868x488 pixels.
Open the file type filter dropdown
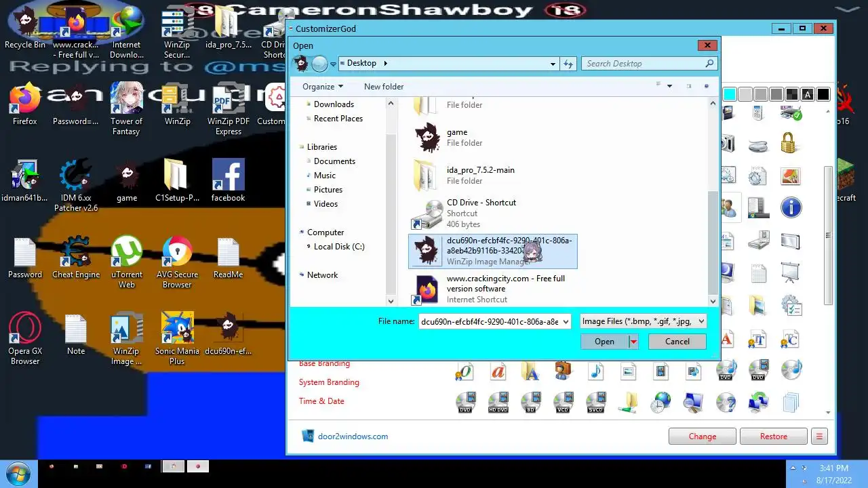(701, 321)
